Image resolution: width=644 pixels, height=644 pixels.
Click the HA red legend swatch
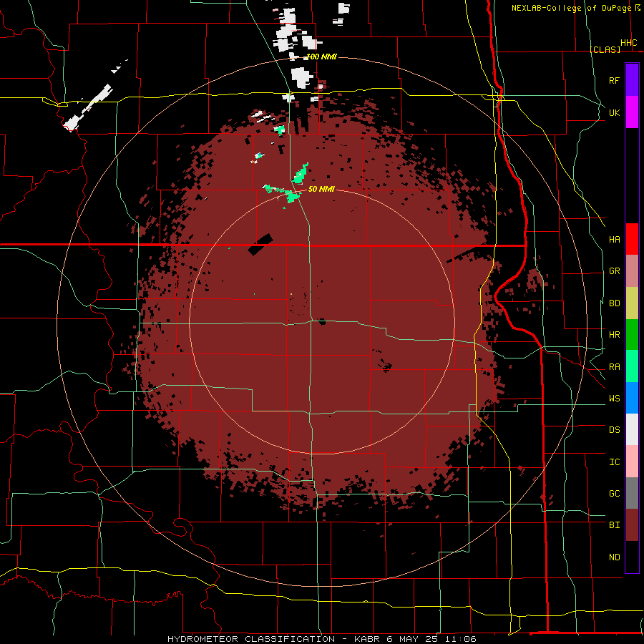(x=632, y=239)
